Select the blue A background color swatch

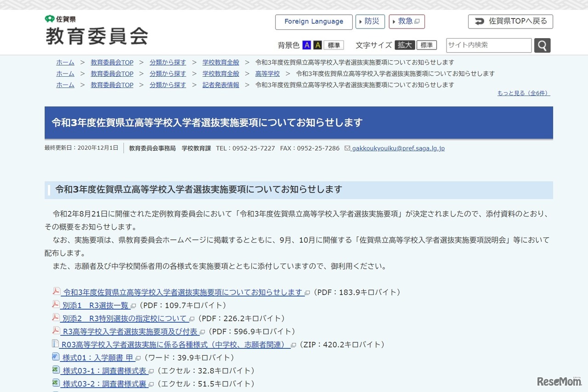pos(306,45)
